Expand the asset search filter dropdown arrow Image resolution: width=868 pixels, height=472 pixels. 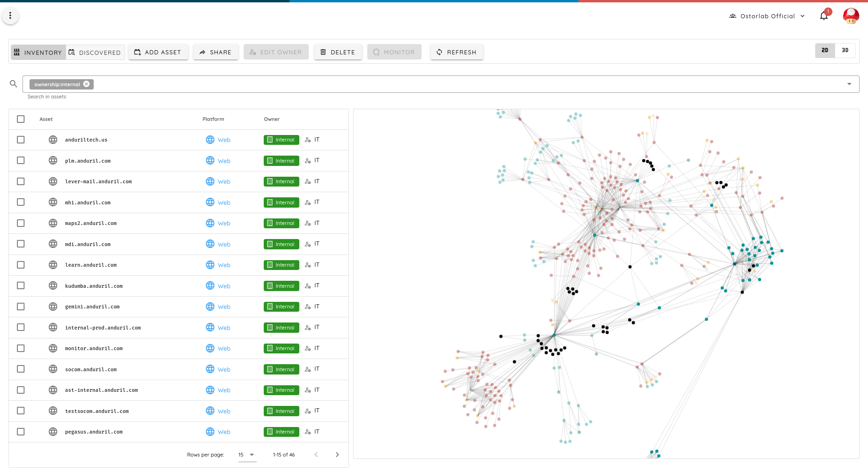pos(849,84)
